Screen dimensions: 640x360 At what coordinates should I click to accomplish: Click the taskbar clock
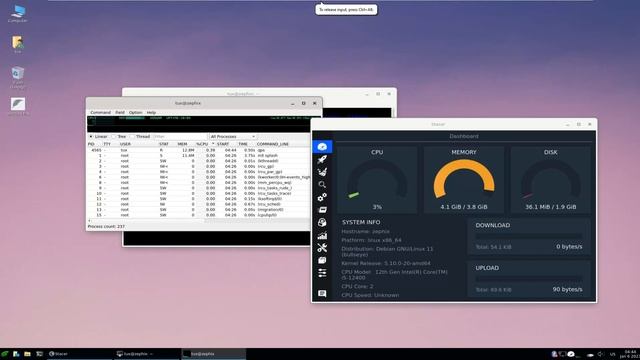click(x=631, y=354)
